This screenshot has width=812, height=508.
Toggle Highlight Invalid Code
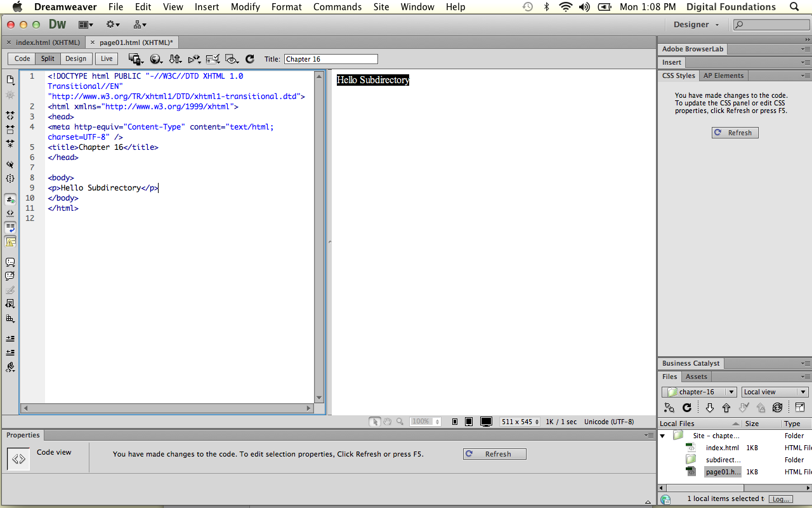10,213
